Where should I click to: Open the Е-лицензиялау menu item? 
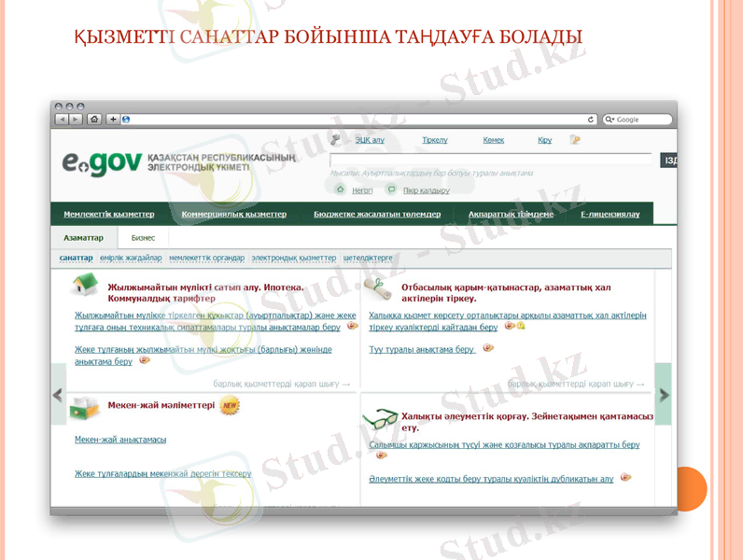(x=610, y=214)
